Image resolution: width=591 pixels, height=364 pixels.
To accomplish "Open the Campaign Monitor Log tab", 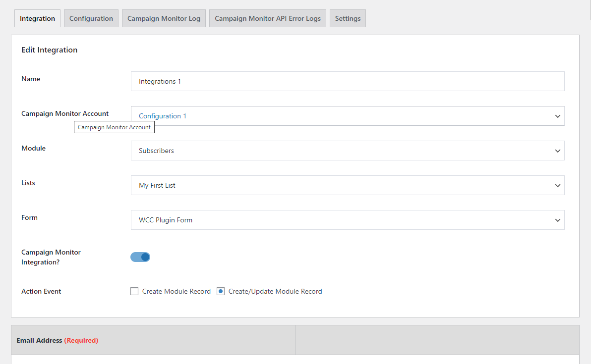I will click(164, 18).
